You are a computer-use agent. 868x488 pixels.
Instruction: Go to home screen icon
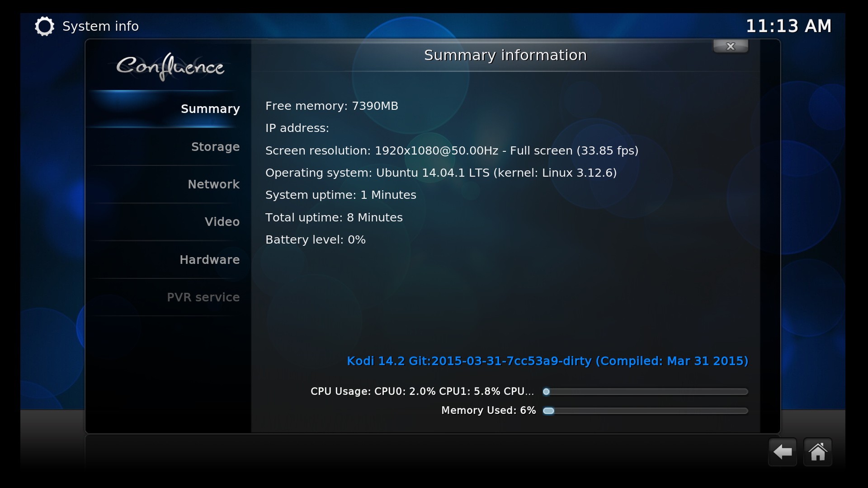click(818, 452)
